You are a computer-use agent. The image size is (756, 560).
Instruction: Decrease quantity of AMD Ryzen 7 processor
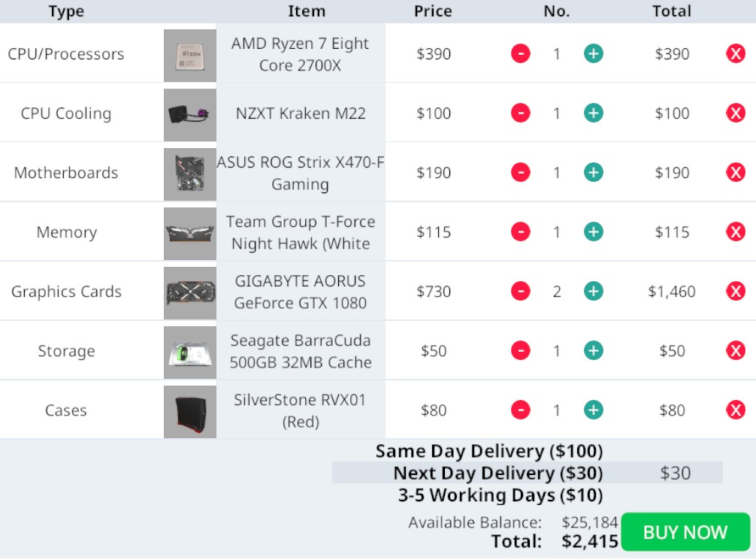(x=521, y=53)
